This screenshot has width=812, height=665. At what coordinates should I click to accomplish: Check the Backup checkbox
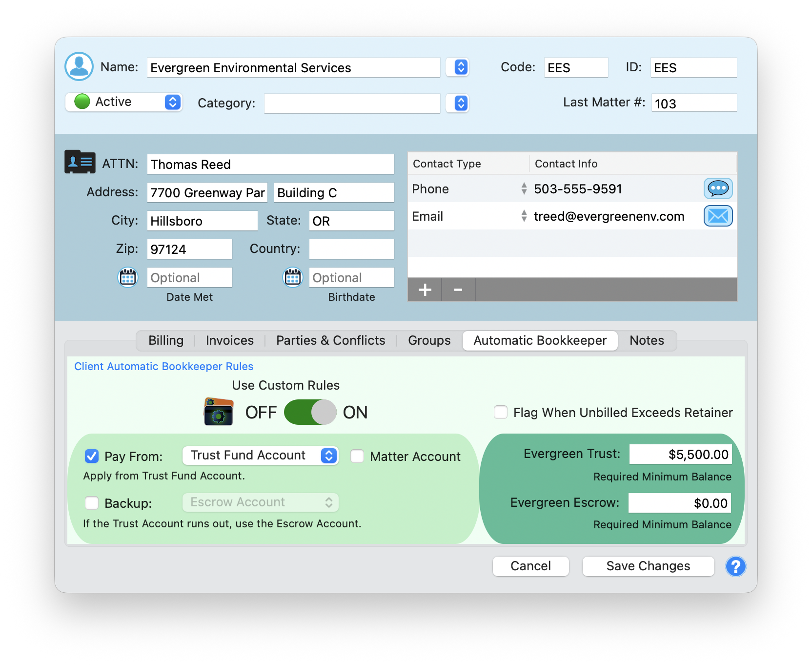point(91,502)
